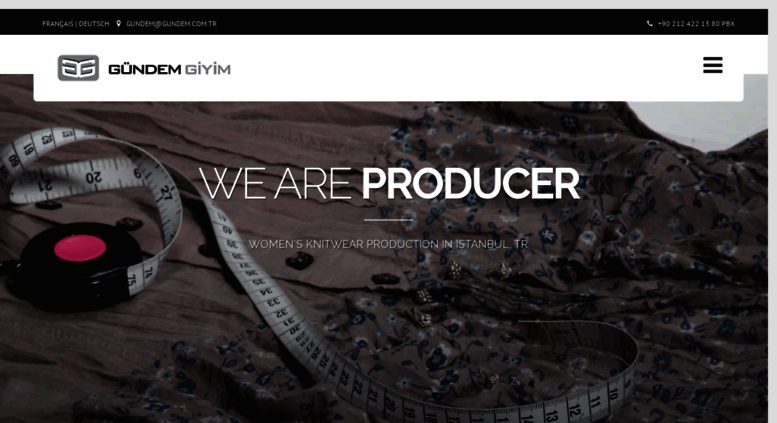The height and width of the screenshot is (423, 777).
Task: Click the white divider line under headline
Action: point(388,219)
